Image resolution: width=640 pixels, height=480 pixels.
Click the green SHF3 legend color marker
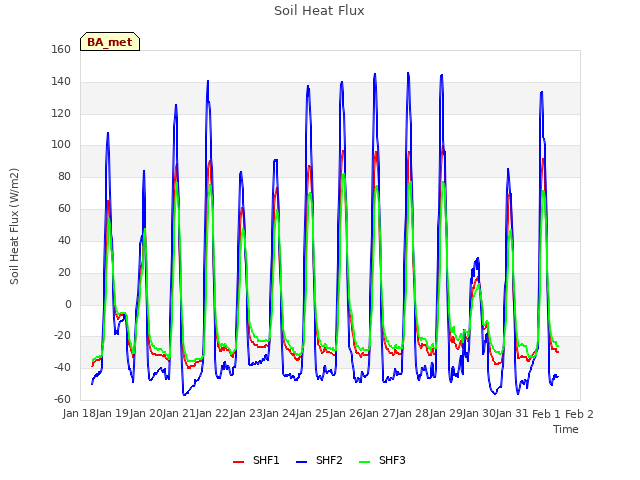pyautogui.click(x=364, y=462)
